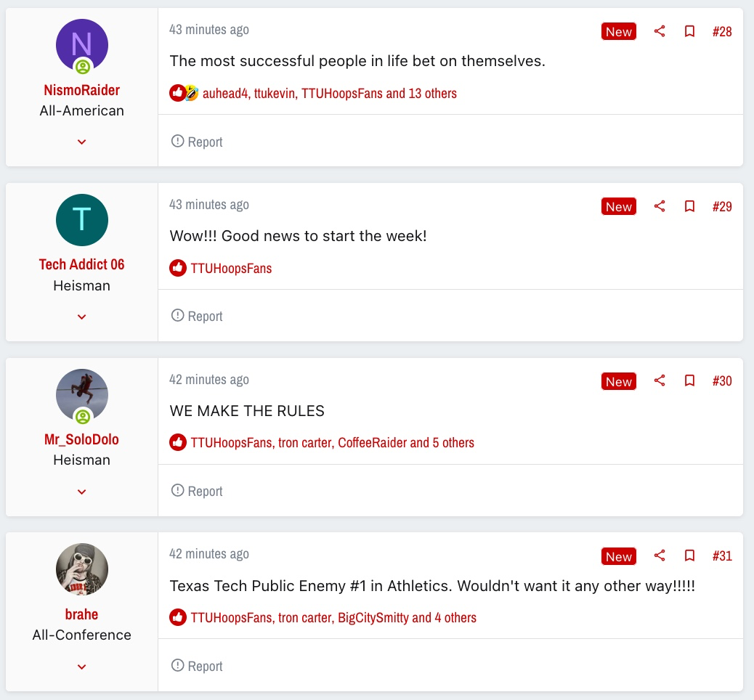Bookmark post #29
Viewport: 754px width, 700px height.
689,206
